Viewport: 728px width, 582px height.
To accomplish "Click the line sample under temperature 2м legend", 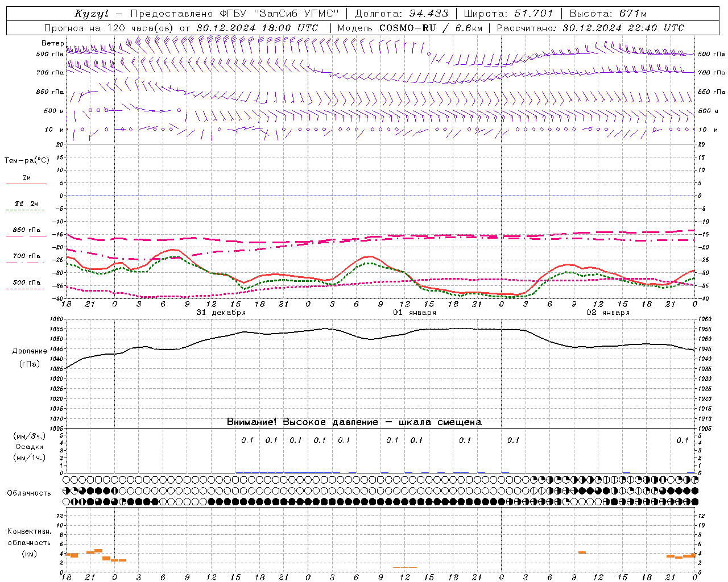I will click(x=26, y=184).
